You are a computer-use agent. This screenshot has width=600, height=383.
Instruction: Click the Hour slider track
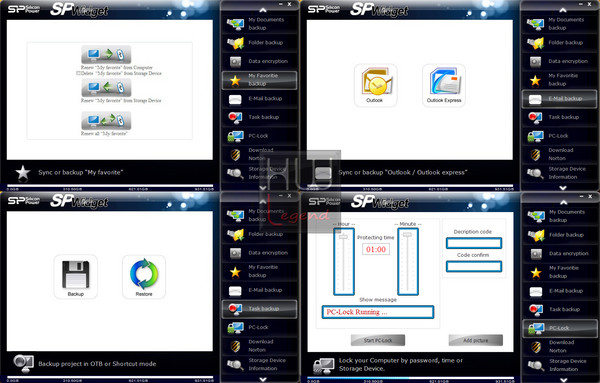(x=344, y=262)
